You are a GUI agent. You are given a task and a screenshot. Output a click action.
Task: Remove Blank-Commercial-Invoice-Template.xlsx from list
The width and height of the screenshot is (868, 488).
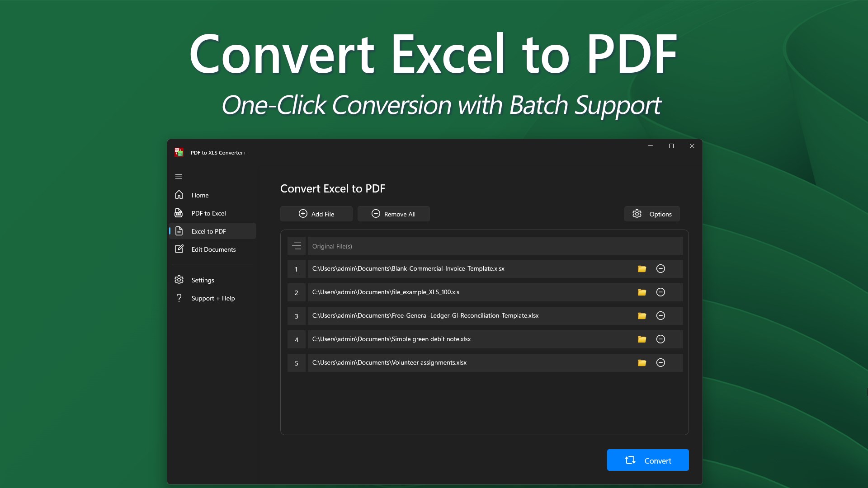point(660,269)
